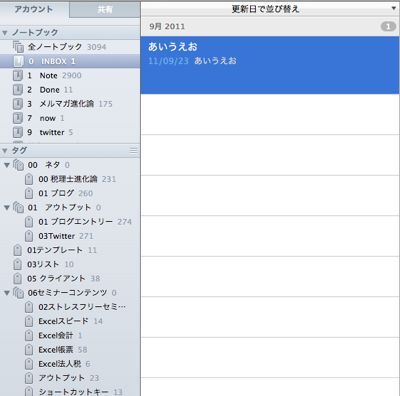Image resolution: width=400 pixels, height=396 pixels.
Task: Click the Note notebook icon
Action: click(18, 75)
